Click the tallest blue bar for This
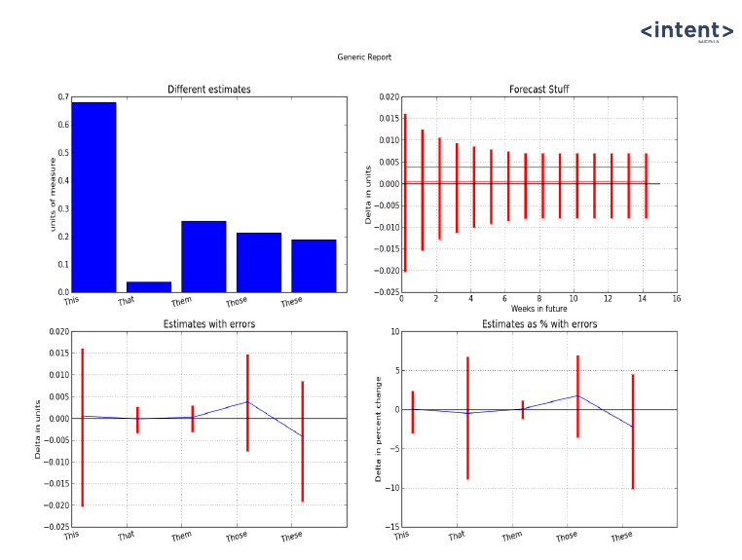 tap(93, 197)
